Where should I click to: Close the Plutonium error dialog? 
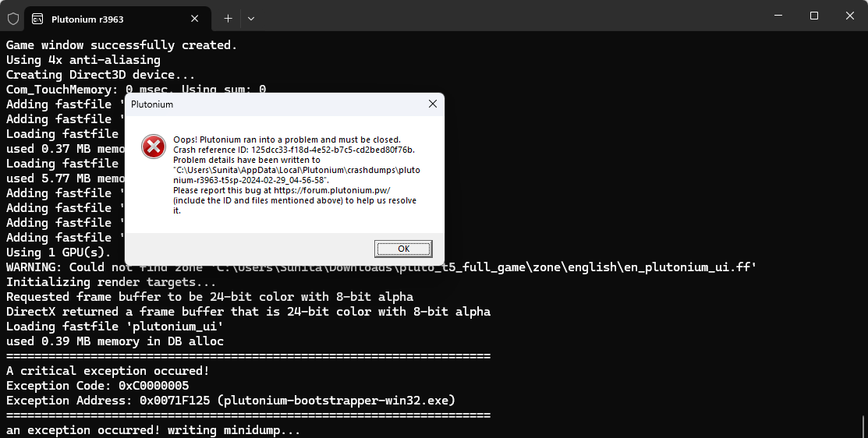coord(433,104)
